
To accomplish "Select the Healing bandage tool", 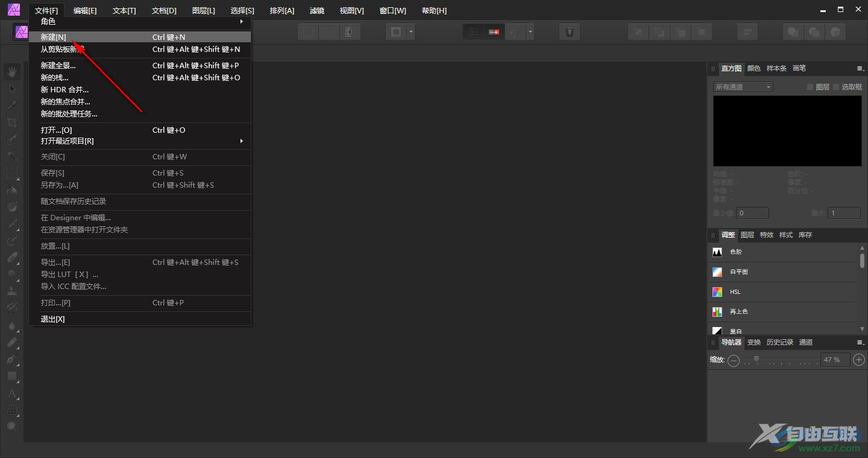I will click(x=12, y=342).
